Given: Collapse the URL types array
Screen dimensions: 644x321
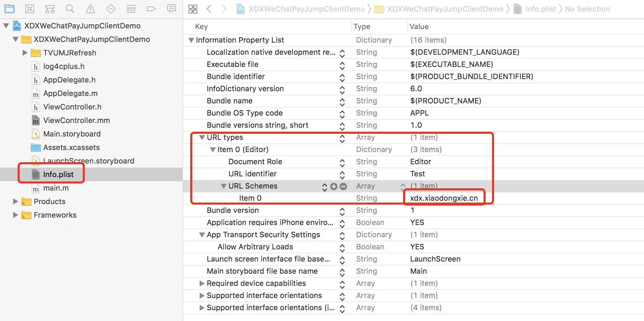Looking at the screenshot, I should tap(202, 138).
